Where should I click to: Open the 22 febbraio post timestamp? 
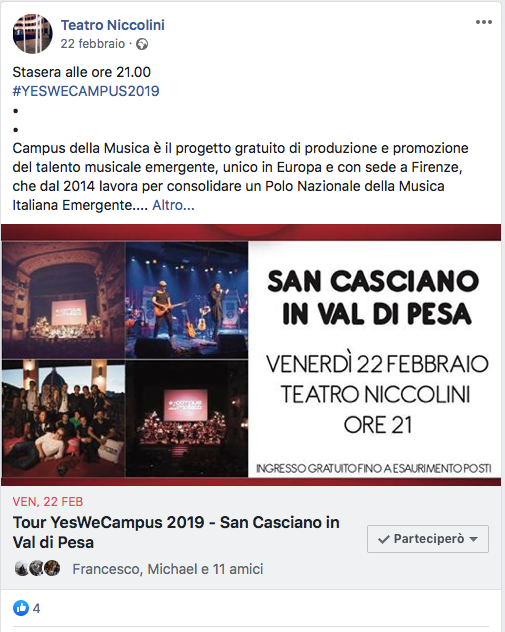point(93,44)
